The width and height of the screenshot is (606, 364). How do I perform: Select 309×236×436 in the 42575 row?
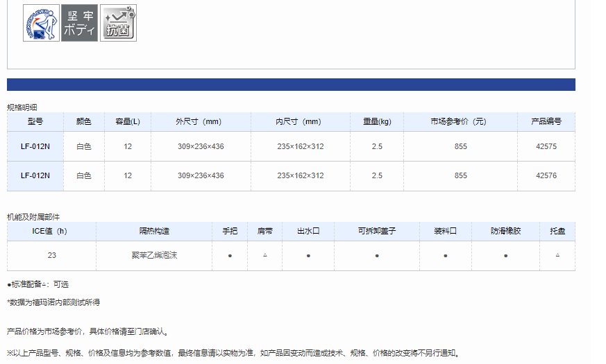201,147
